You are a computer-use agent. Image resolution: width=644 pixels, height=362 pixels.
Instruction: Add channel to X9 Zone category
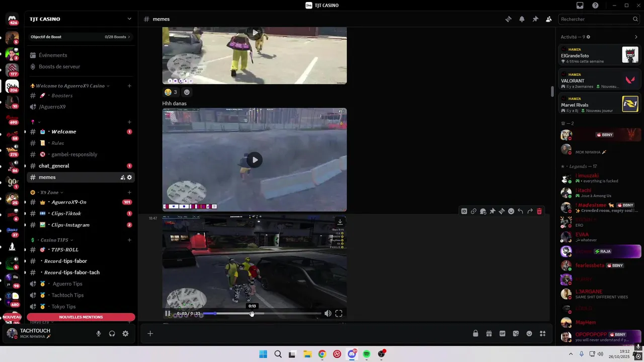click(129, 193)
